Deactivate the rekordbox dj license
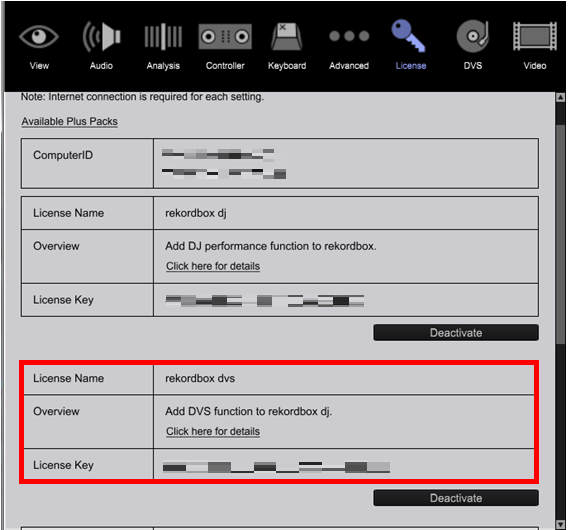568x530 pixels. pyautogui.click(x=456, y=333)
